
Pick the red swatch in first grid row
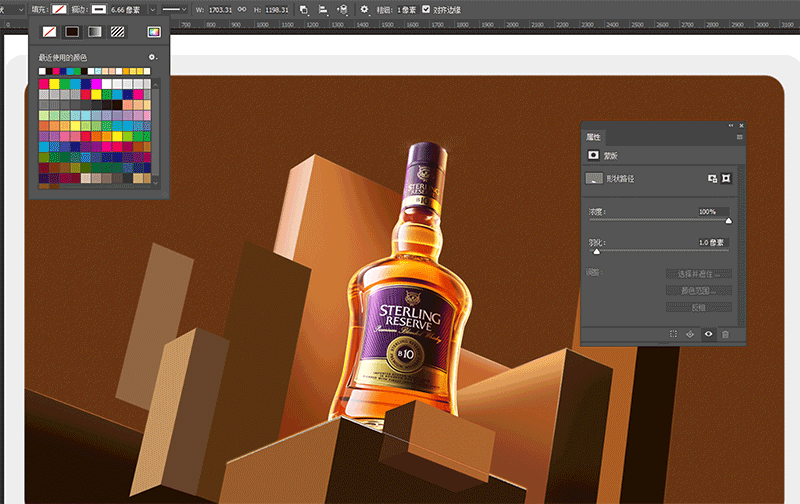tap(44, 84)
